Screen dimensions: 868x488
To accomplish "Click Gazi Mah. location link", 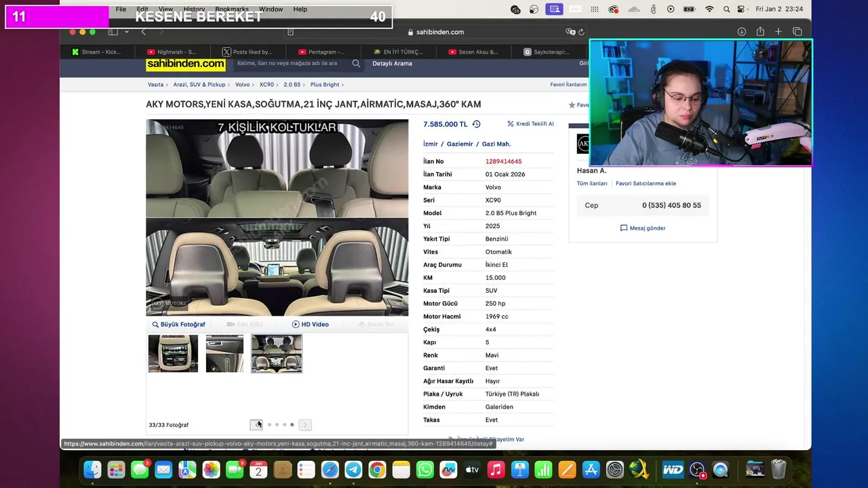I will 496,144.
